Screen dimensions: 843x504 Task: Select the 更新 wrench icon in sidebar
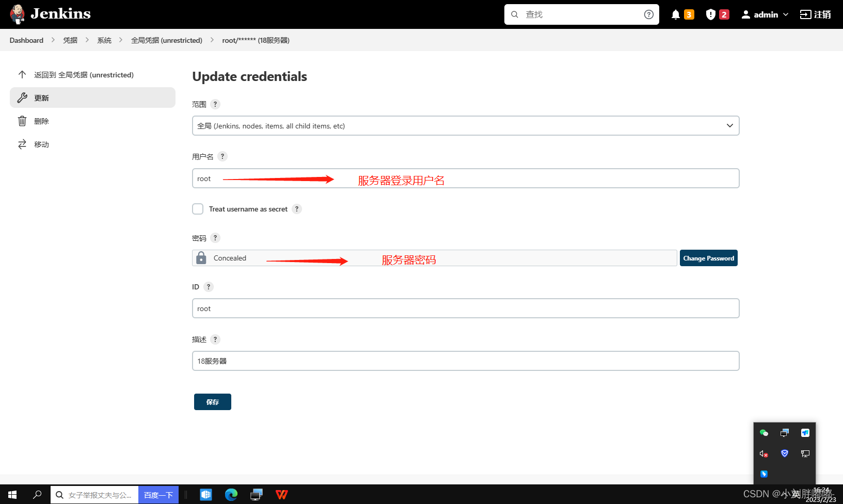22,97
